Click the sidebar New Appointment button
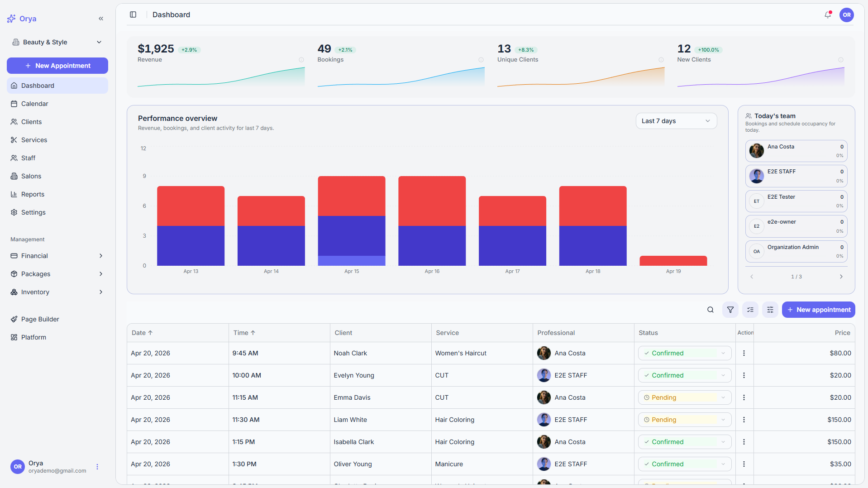The width and height of the screenshot is (868, 488). click(57, 66)
